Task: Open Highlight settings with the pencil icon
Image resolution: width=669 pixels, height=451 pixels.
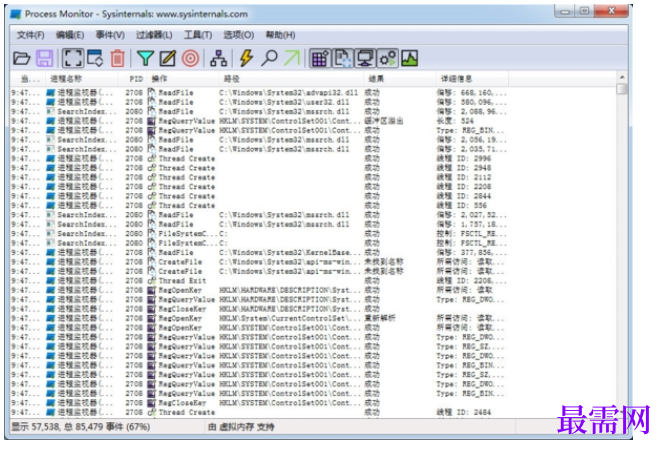Action: point(168,58)
